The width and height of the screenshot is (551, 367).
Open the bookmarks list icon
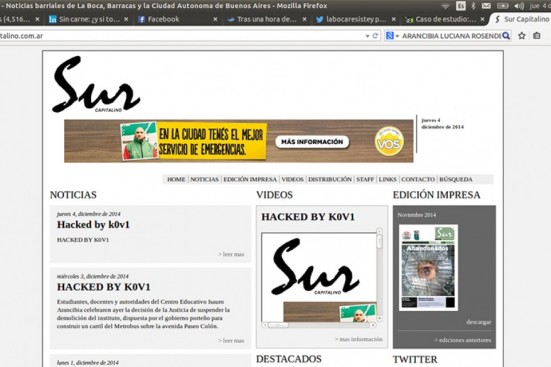pos(537,36)
